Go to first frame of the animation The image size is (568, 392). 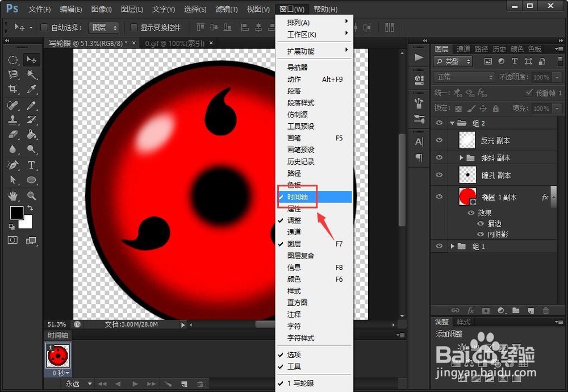tap(102, 384)
